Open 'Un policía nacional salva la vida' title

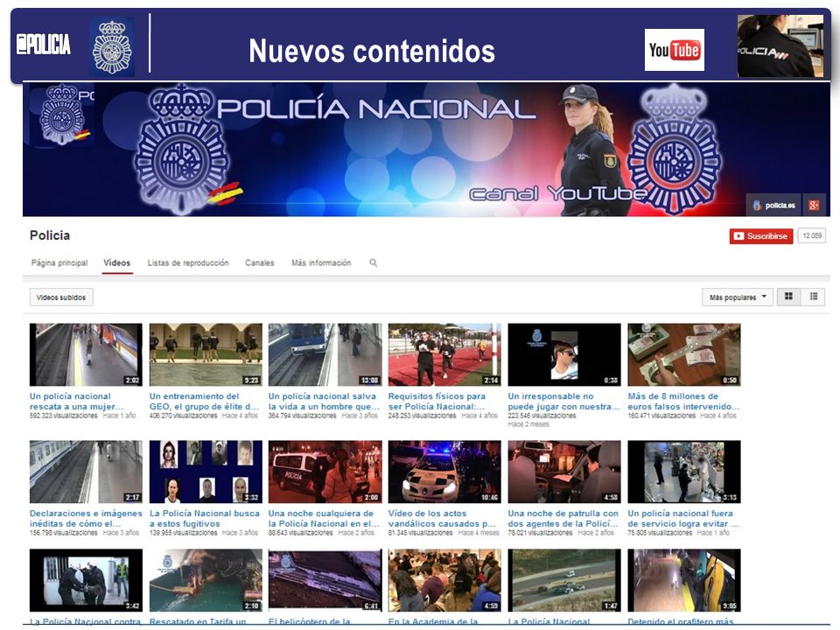[324, 402]
